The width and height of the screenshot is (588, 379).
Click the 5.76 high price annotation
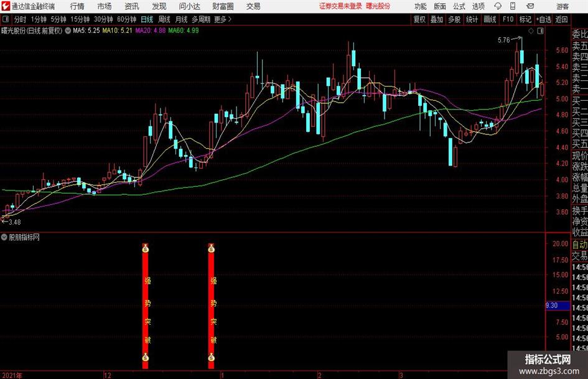click(504, 40)
